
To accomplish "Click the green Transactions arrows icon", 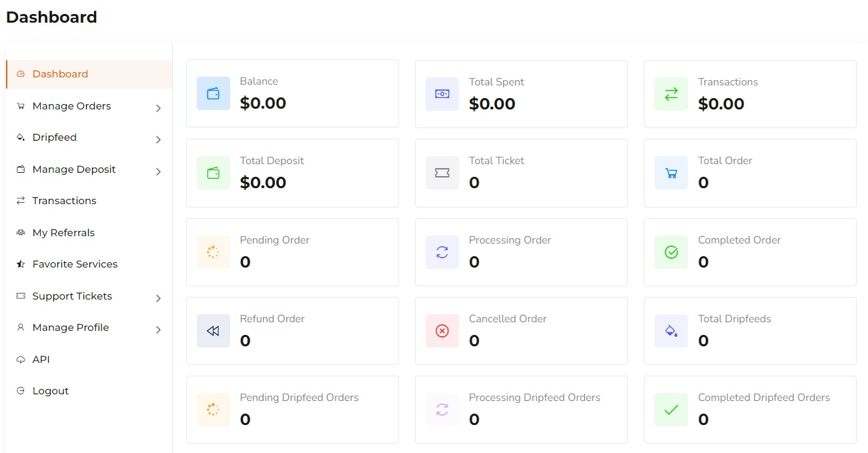I will click(671, 94).
